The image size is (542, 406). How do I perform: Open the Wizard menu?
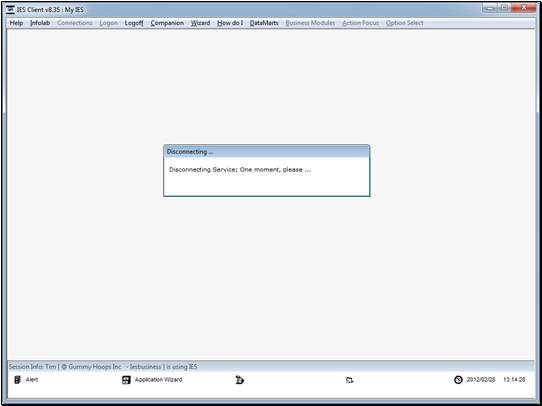(x=200, y=23)
